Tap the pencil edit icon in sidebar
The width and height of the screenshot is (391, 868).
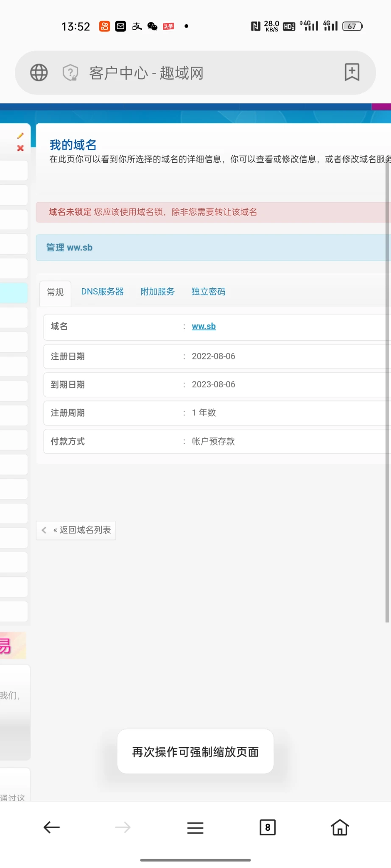20,136
